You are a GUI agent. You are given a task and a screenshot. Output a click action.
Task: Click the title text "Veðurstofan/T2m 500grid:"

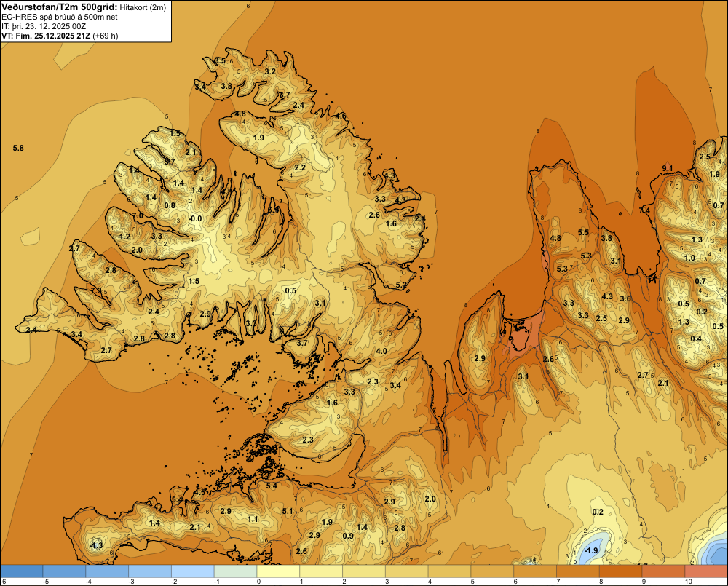click(x=59, y=7)
